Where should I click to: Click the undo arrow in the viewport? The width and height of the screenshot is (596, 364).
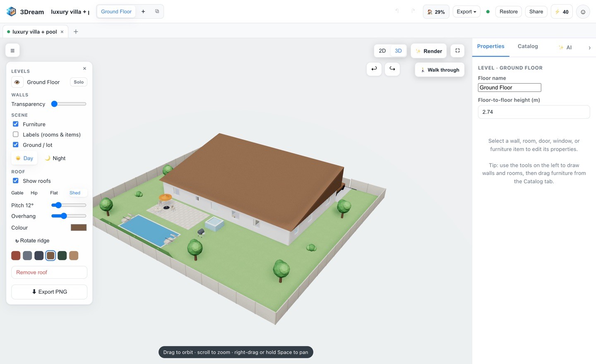point(374,69)
